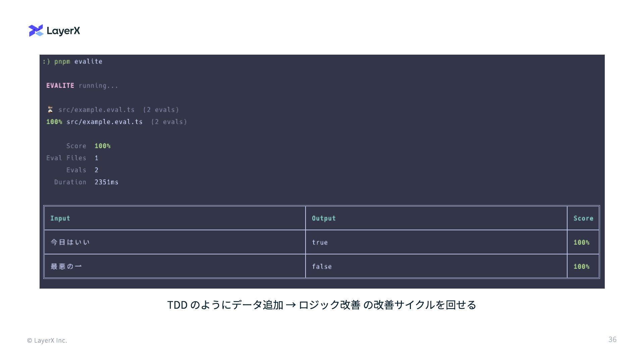Click the 'true' output cell

(x=320, y=242)
